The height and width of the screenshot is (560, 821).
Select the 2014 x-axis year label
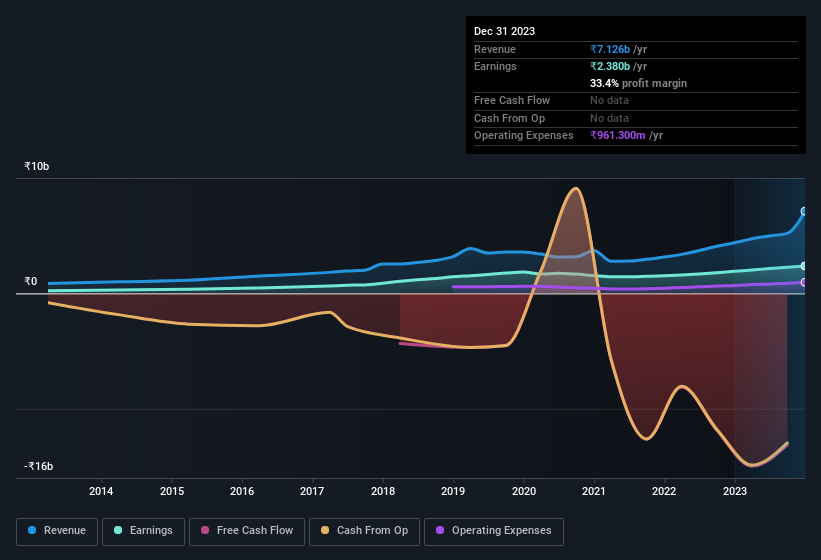coord(100,491)
